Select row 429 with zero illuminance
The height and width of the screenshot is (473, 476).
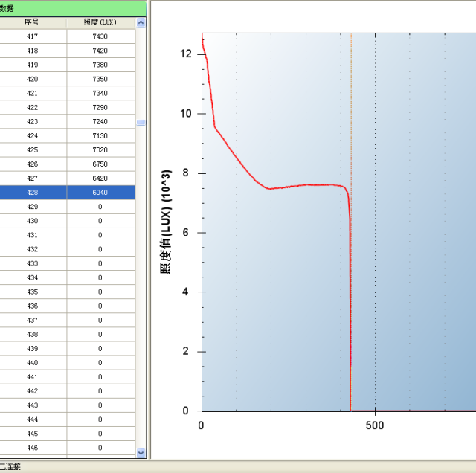(32, 207)
